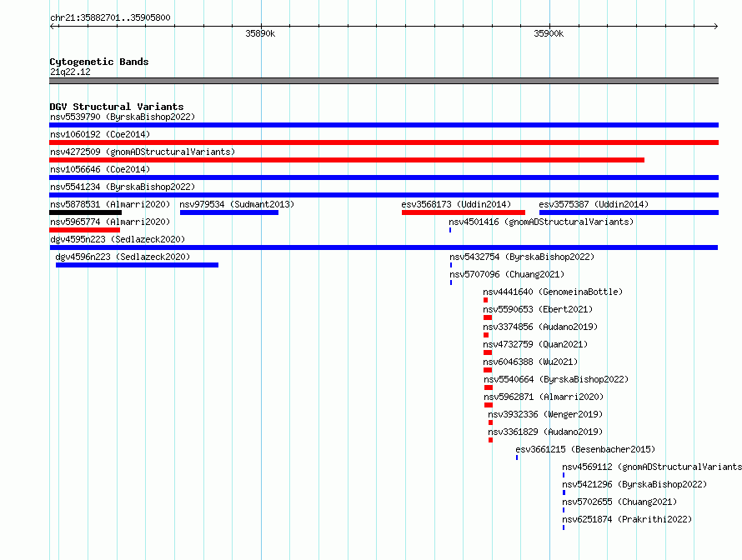Viewport: 742px width, 560px height.
Task: Click nsv4732759 (Quan2021) label
Action: pyautogui.click(x=535, y=344)
